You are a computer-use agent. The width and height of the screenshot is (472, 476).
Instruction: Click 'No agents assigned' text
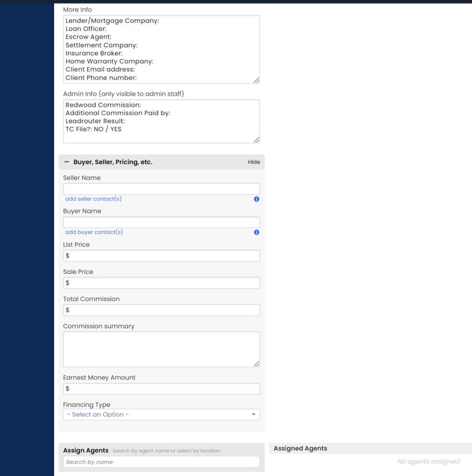point(428,462)
